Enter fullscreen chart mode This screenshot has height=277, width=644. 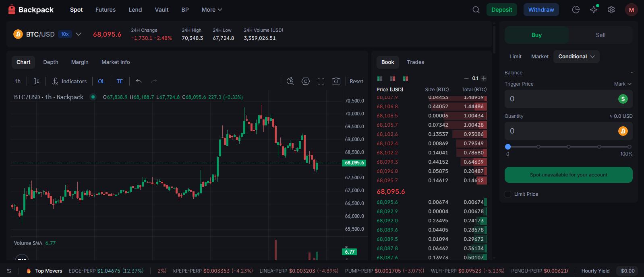(321, 81)
